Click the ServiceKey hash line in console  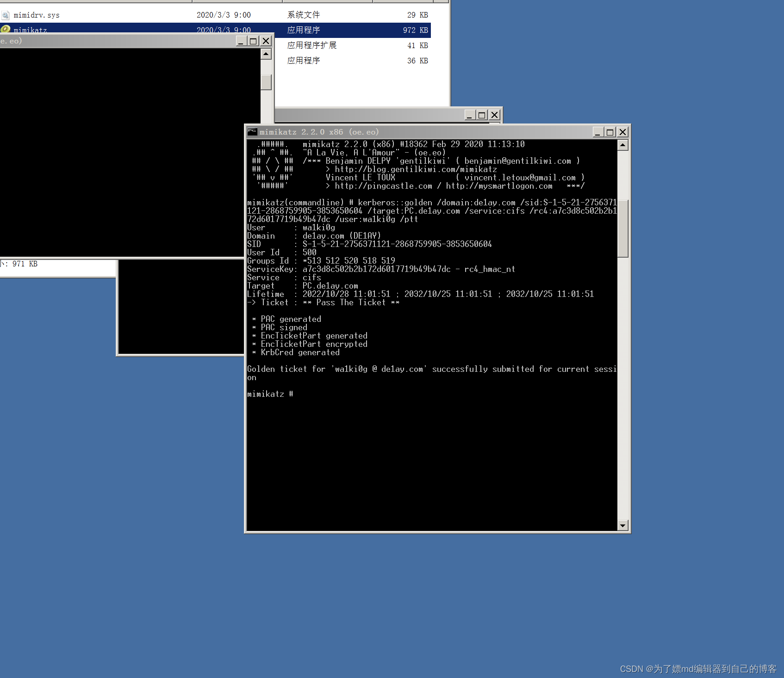381,269
